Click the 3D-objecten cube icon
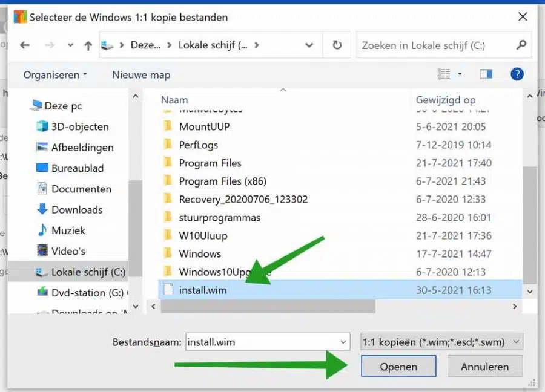545x392 pixels. pyautogui.click(x=42, y=126)
